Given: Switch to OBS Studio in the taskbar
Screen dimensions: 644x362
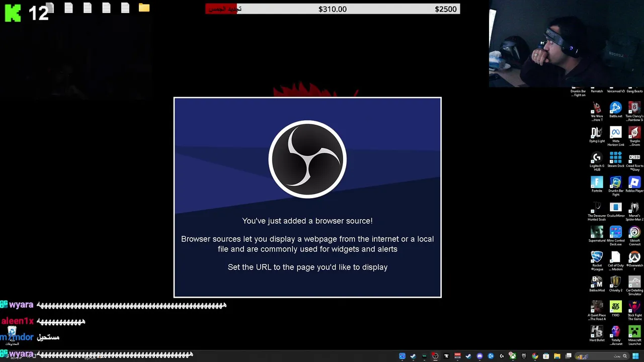Looking at the screenshot, I should tap(435, 356).
